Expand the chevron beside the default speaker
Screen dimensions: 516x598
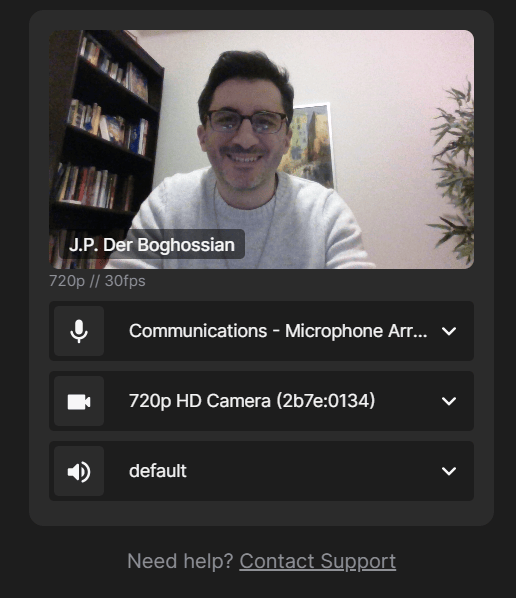coord(449,471)
